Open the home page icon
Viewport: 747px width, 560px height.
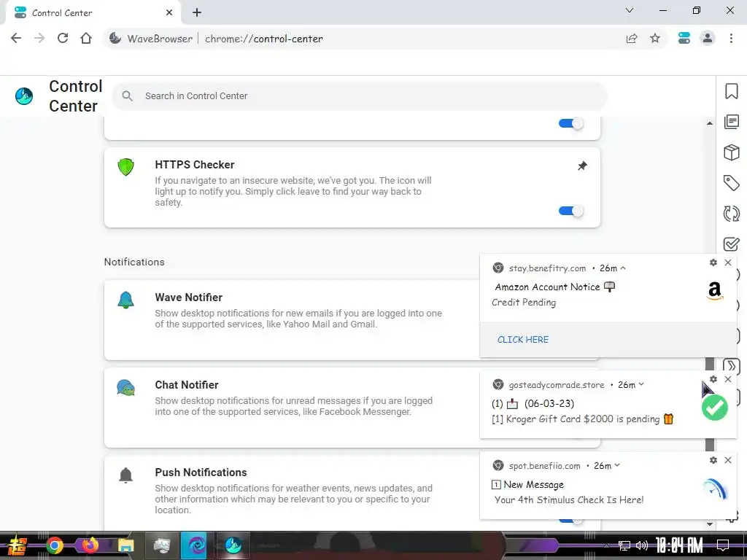[x=86, y=38]
